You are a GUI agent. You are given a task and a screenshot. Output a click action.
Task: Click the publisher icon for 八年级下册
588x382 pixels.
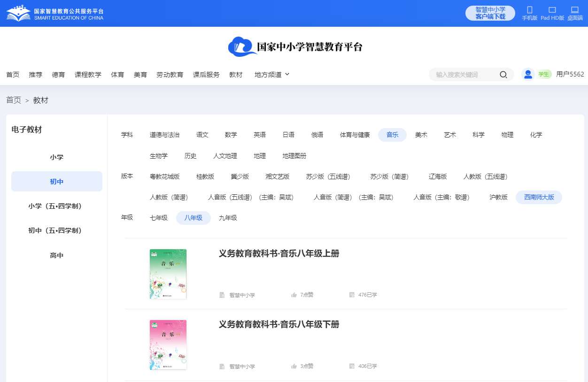[x=222, y=366]
